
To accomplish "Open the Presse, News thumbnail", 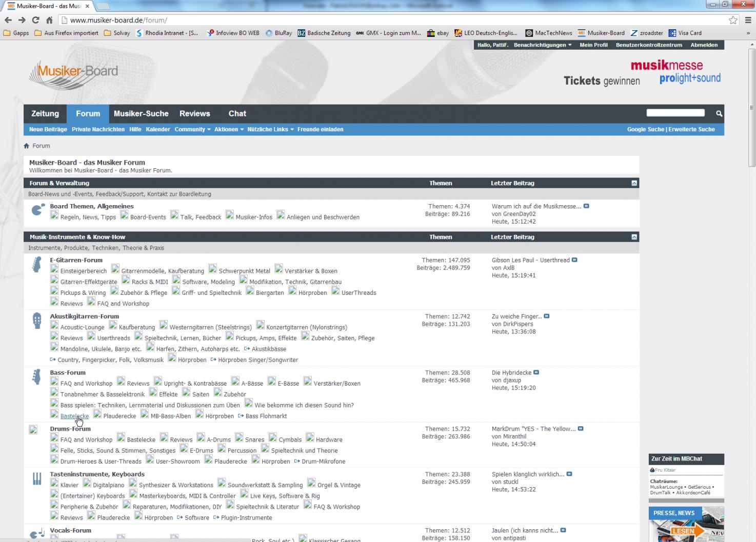I will coord(686,524).
